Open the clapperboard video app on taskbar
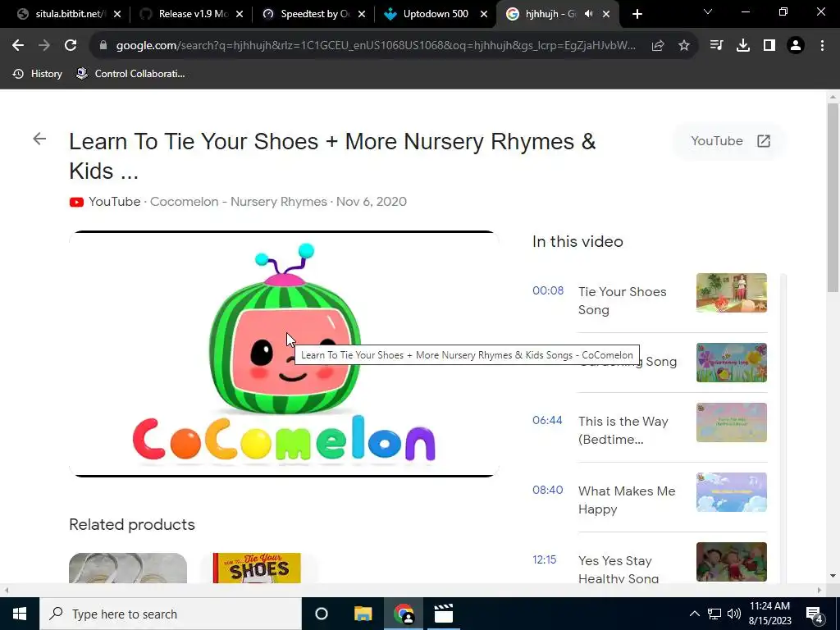Viewport: 840px width, 630px height. click(444, 614)
